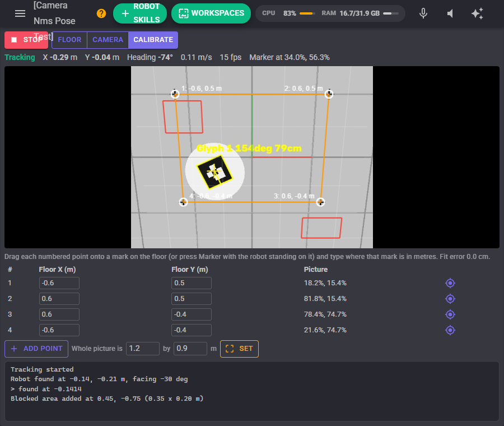Screen dimensions: 504x426
Task: Click the lower-right red blocked area rectangle
Action: pyautogui.click(x=321, y=228)
